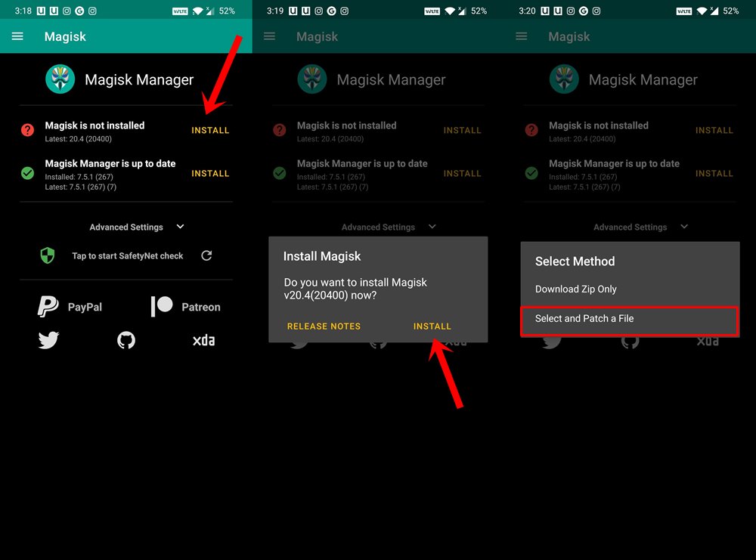Tap Magisk Manager logo in first screen

[60, 79]
